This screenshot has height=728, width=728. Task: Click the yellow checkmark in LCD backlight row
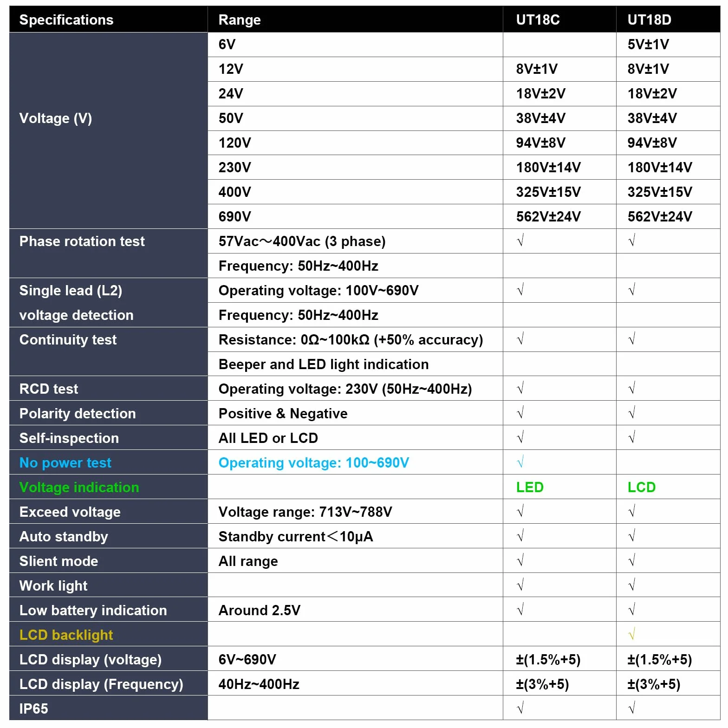point(632,635)
